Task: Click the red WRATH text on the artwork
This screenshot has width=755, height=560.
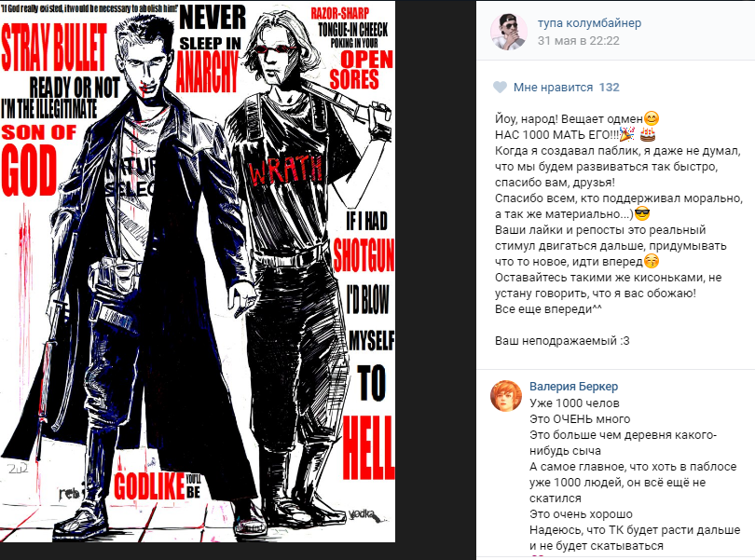Action: click(285, 170)
